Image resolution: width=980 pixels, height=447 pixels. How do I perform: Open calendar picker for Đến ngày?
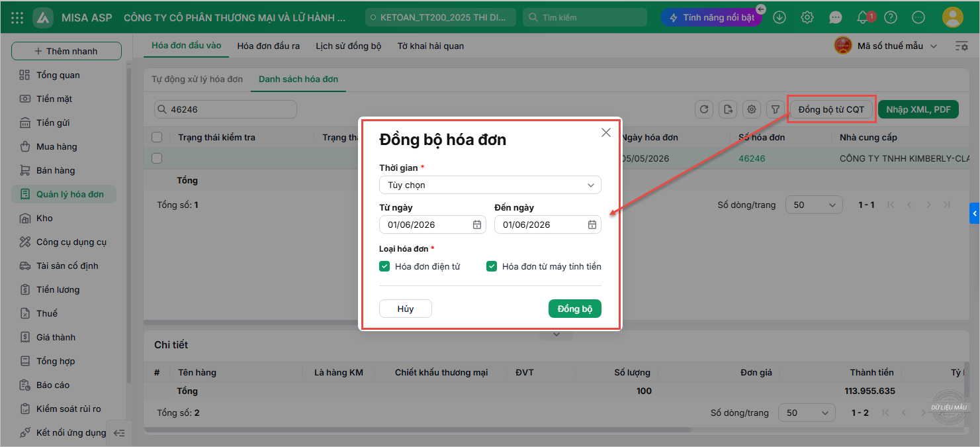click(592, 224)
